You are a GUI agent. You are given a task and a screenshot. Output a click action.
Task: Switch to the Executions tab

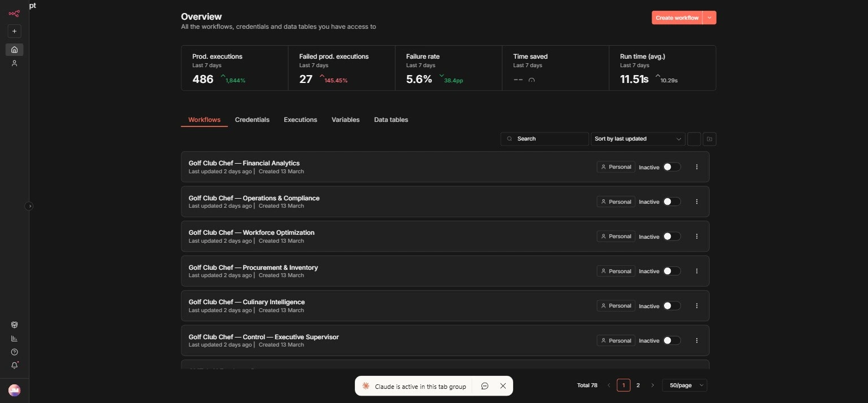coord(300,120)
